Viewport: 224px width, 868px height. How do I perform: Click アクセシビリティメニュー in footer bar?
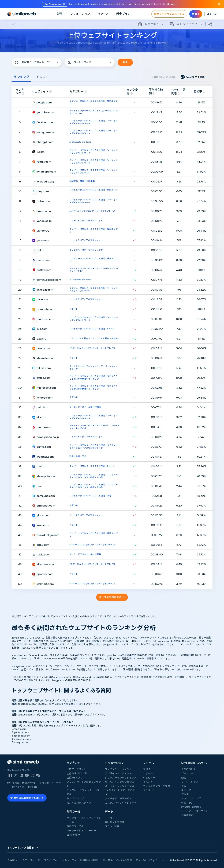click(150, 860)
